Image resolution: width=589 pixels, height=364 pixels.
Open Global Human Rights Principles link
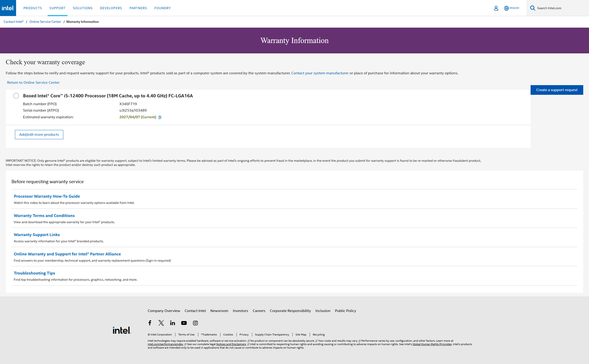pyautogui.click(x=432, y=344)
